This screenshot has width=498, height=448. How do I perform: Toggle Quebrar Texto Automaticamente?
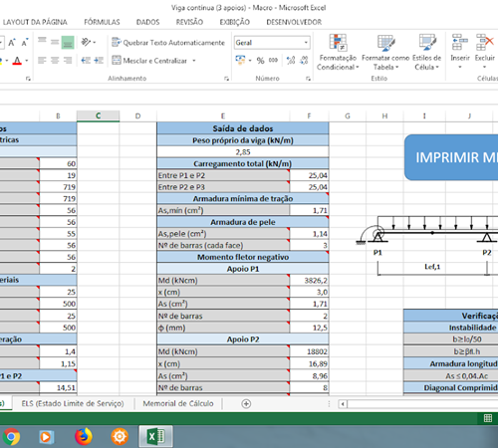[x=168, y=43]
